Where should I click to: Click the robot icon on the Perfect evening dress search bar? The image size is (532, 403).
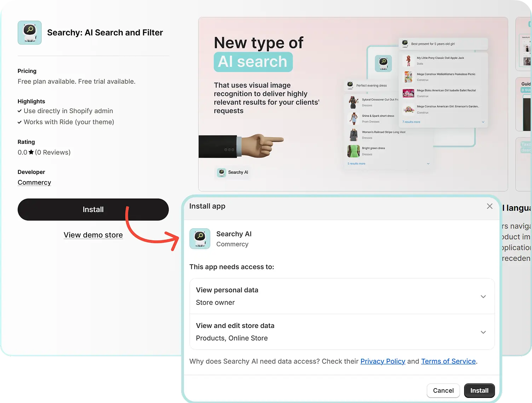(350, 85)
